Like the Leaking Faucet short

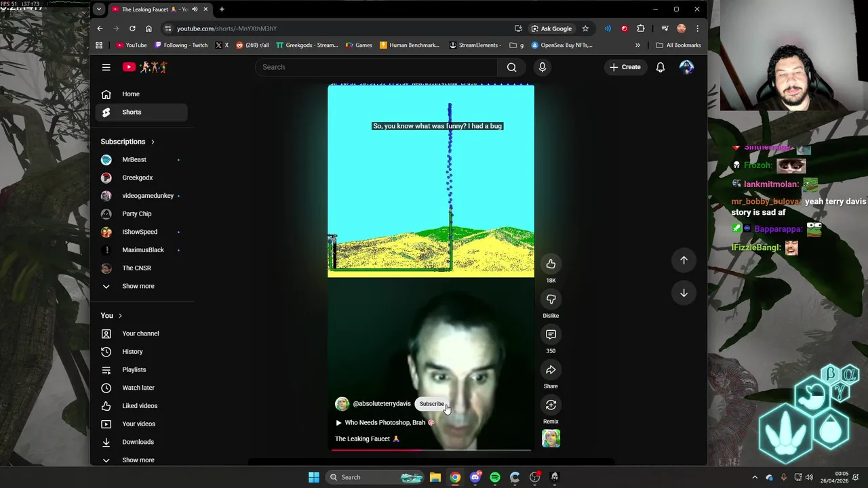(551, 264)
